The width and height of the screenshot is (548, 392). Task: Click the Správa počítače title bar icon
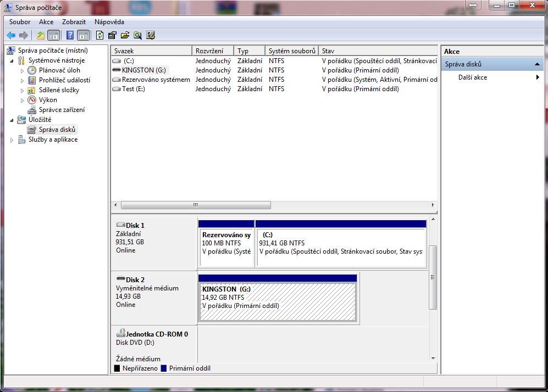click(8, 7)
